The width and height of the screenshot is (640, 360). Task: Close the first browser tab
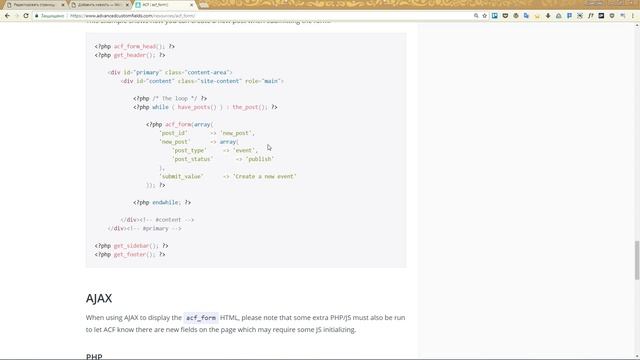pyautogui.click(x=63, y=5)
